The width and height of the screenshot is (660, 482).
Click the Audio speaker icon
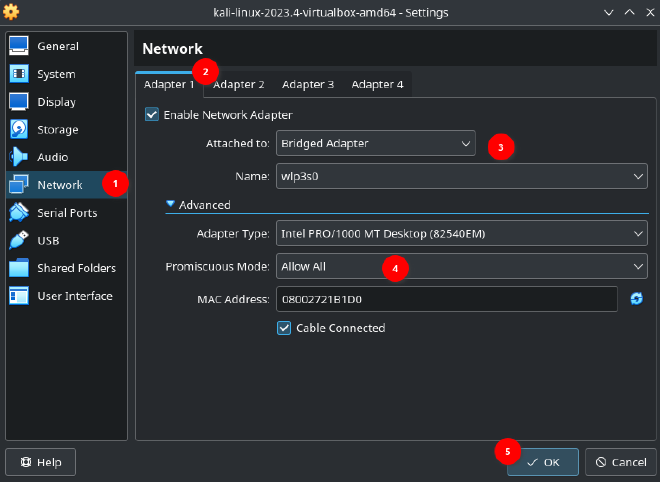point(19,157)
